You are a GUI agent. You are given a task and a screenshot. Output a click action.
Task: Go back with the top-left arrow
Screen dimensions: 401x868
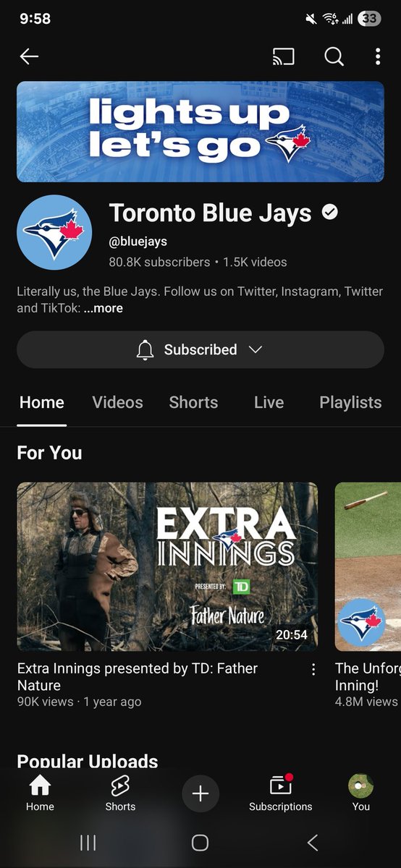29,56
